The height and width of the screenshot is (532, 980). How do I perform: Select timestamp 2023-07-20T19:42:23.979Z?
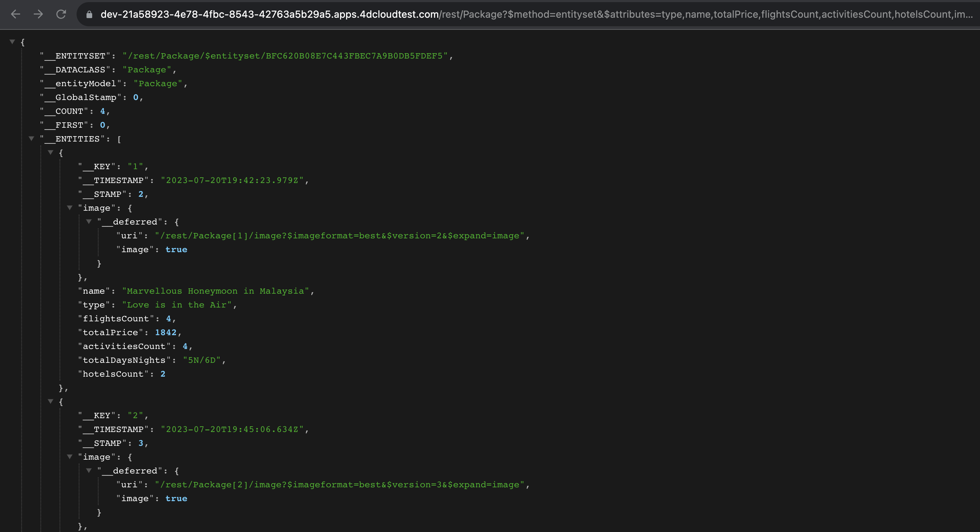232,181
